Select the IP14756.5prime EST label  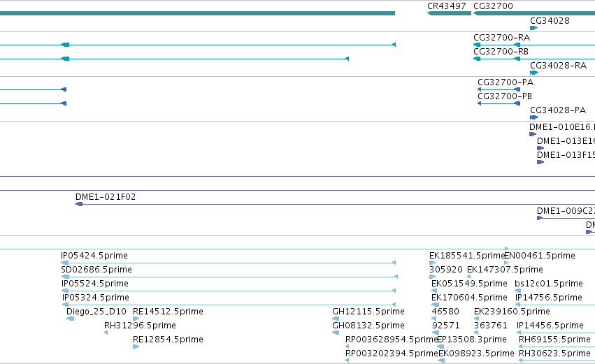click(x=548, y=298)
